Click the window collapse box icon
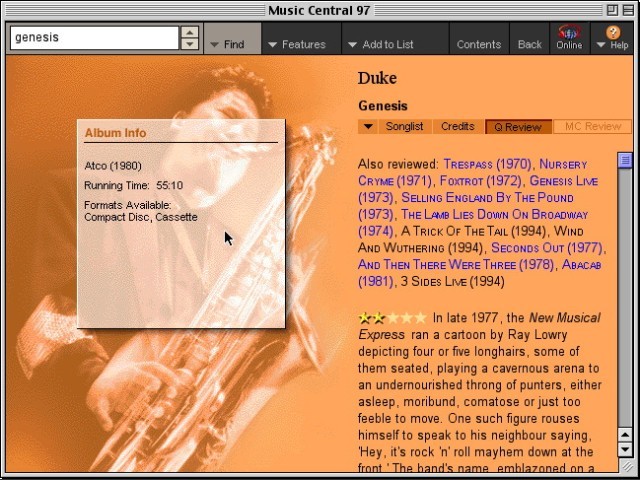Viewport: 640px width, 480px height. coord(628,10)
